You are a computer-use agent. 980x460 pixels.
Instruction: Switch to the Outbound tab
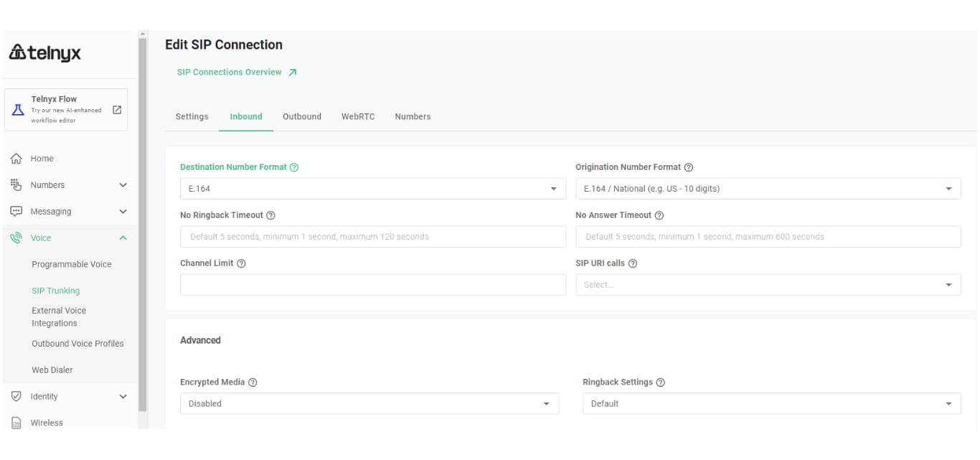pyautogui.click(x=302, y=116)
